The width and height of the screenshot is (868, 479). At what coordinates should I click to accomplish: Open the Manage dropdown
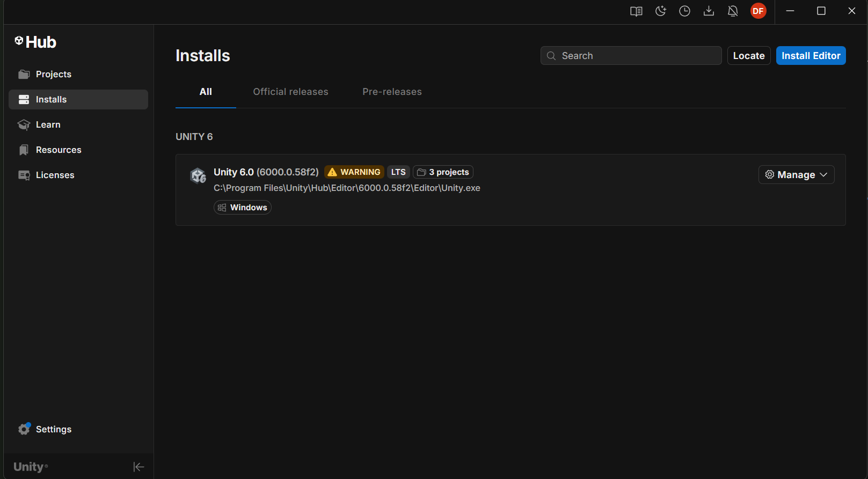click(796, 175)
